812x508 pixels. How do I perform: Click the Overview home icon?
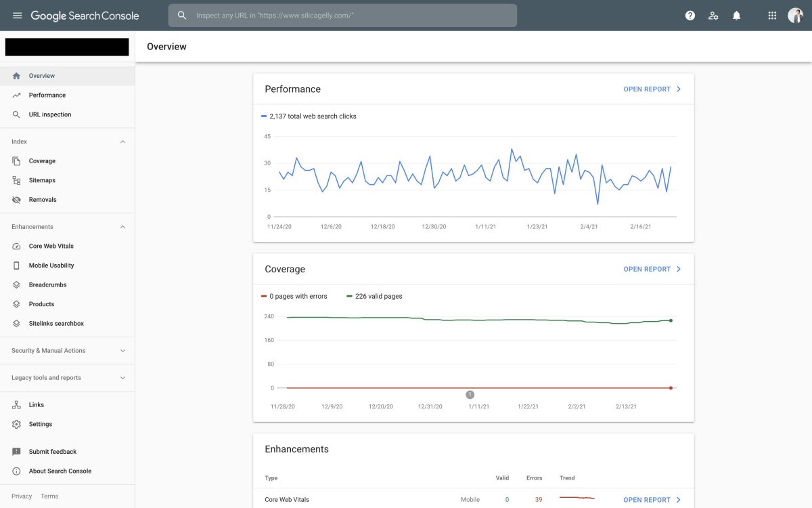pos(16,76)
